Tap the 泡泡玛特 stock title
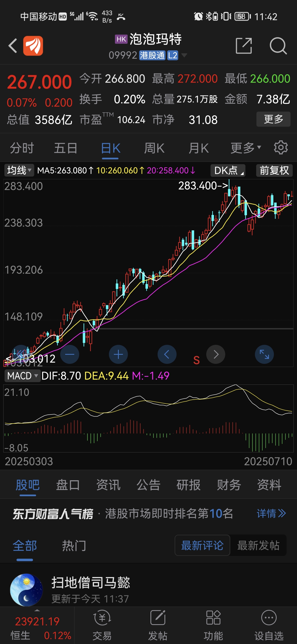This screenshot has height=644, width=297. click(156, 39)
